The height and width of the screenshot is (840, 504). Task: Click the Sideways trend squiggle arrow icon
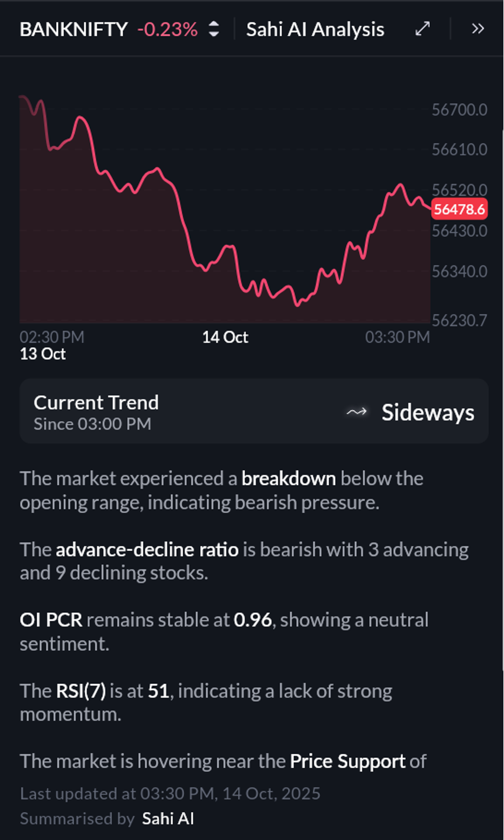(x=356, y=412)
